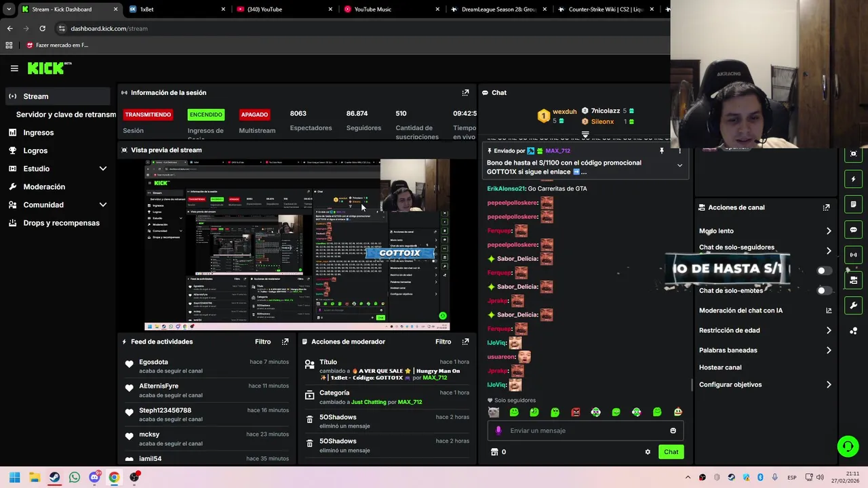Open Chat de solo-seguidores options arrow
This screenshot has height=488, width=868.
click(x=829, y=251)
